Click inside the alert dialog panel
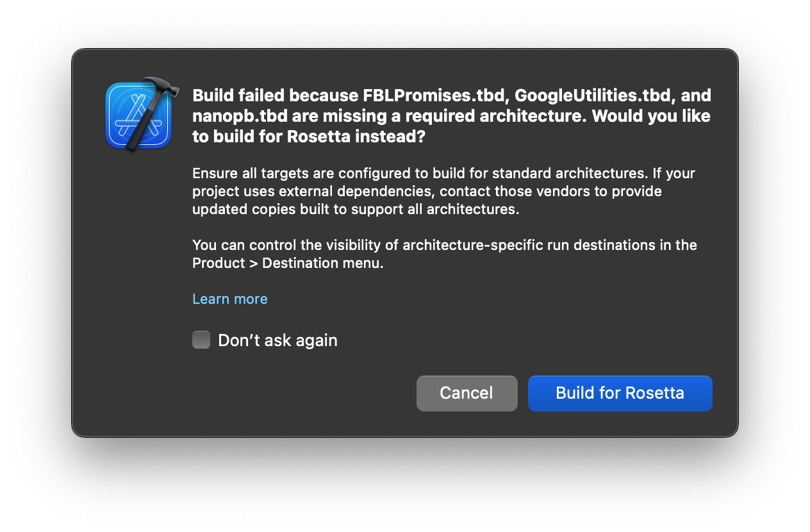 tap(405, 244)
